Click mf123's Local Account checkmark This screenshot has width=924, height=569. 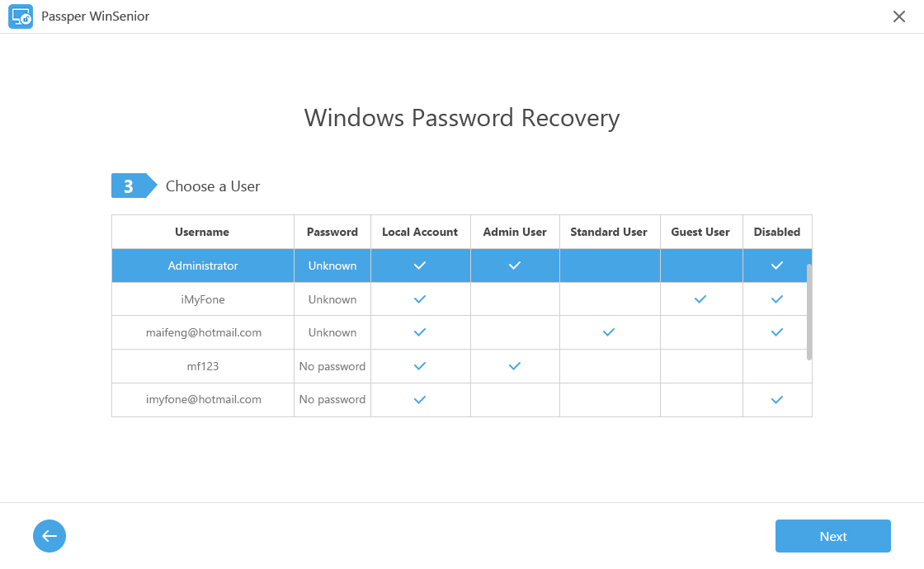coord(420,366)
